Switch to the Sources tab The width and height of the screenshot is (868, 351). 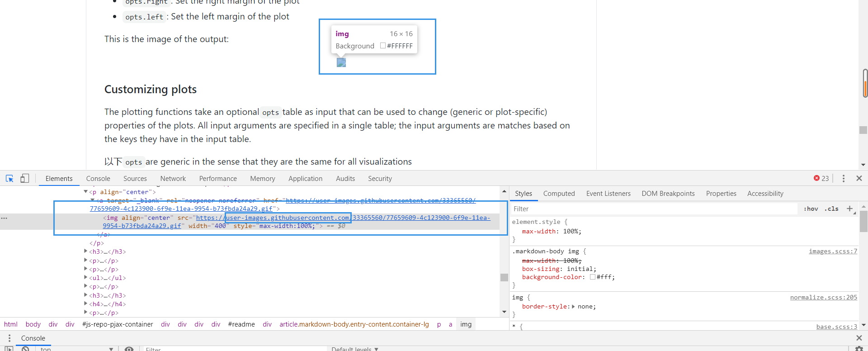[x=135, y=179]
